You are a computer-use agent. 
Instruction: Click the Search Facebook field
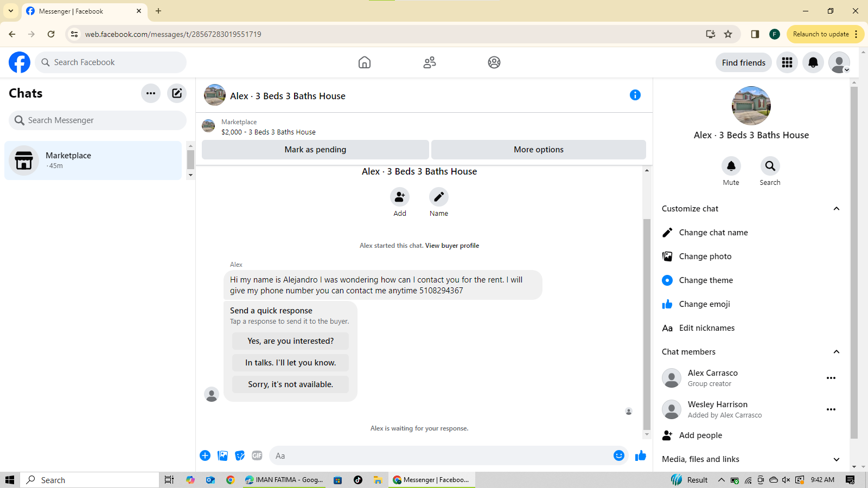tap(111, 62)
